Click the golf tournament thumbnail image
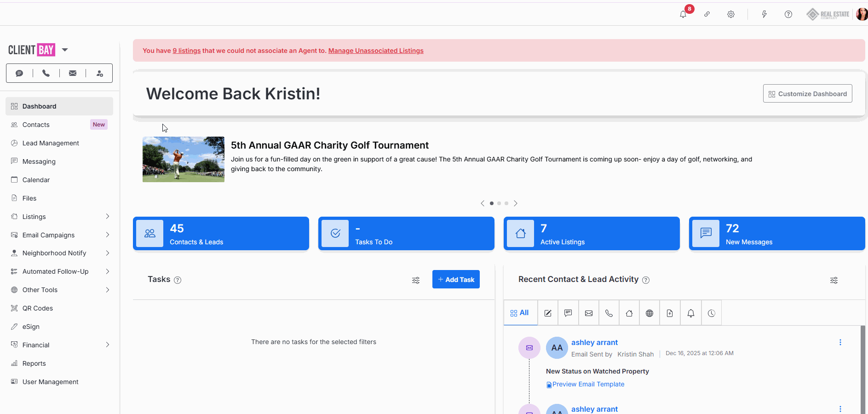This screenshot has height=414, width=868. [183, 159]
